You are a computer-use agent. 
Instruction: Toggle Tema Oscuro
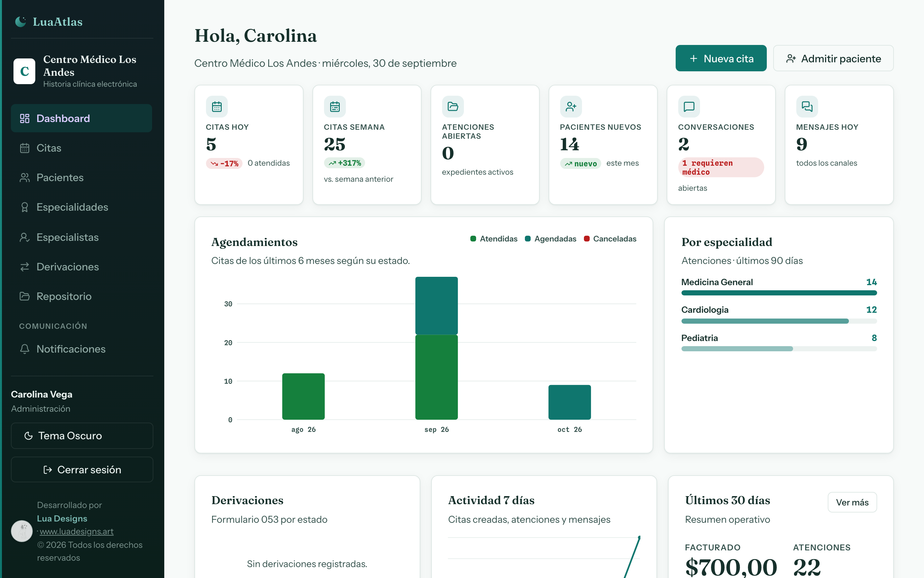82,435
